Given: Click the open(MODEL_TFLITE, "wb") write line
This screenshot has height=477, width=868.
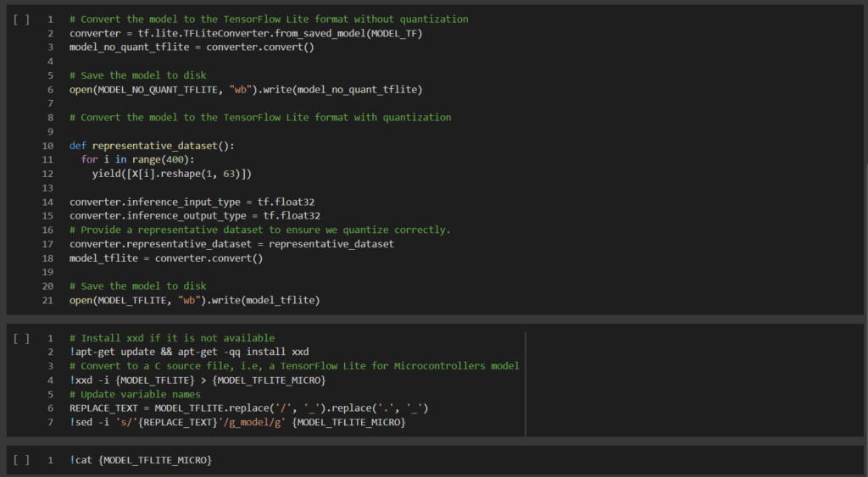Looking at the screenshot, I should (195, 301).
